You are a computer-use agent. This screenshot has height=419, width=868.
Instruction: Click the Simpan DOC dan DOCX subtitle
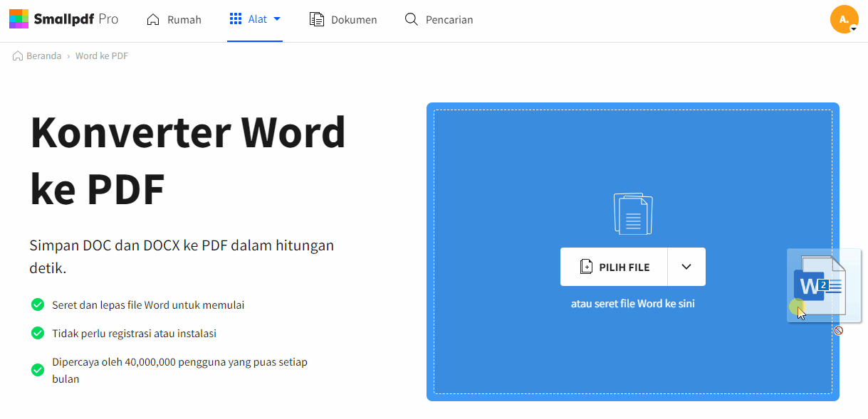(182, 257)
